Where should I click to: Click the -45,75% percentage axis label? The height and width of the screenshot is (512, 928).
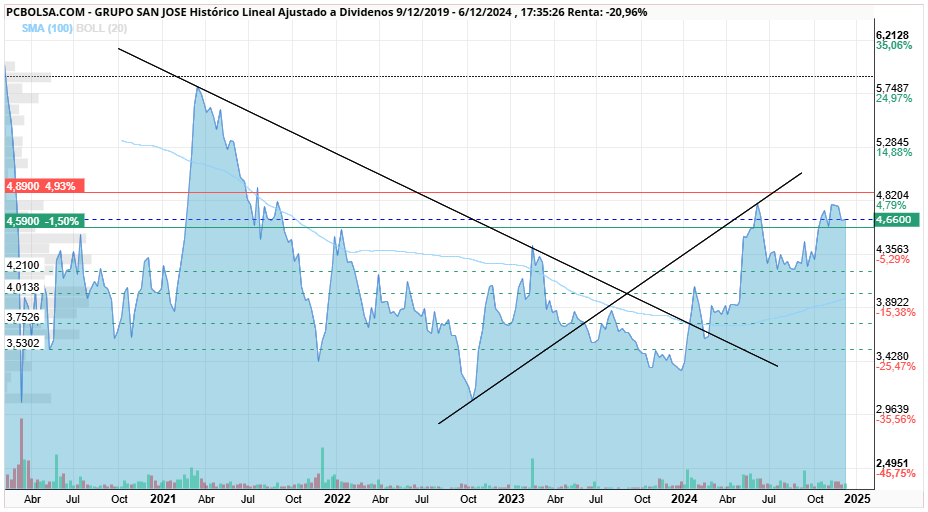click(x=896, y=474)
